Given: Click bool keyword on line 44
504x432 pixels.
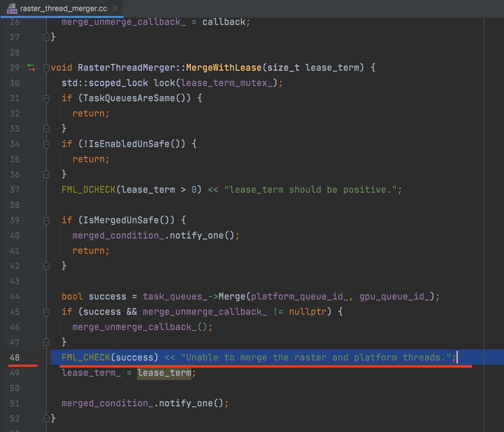Looking at the screenshot, I should click(x=72, y=296).
